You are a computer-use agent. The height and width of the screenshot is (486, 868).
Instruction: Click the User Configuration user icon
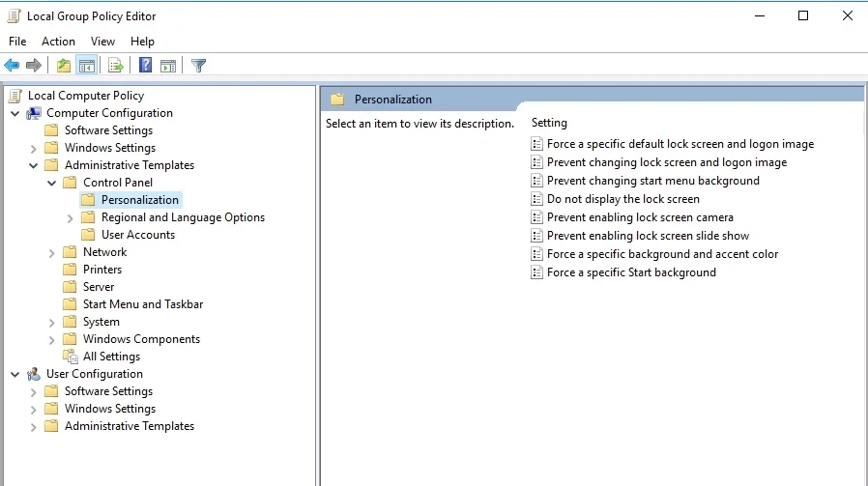click(34, 374)
